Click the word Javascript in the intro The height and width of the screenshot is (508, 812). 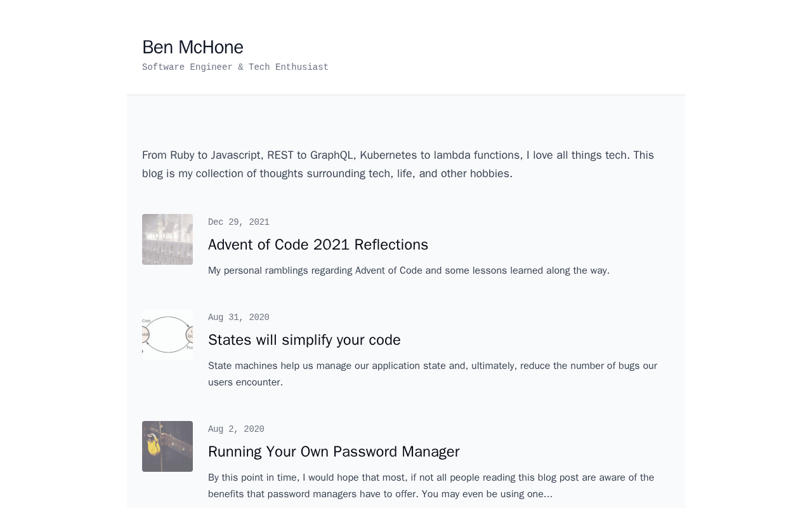(x=236, y=155)
